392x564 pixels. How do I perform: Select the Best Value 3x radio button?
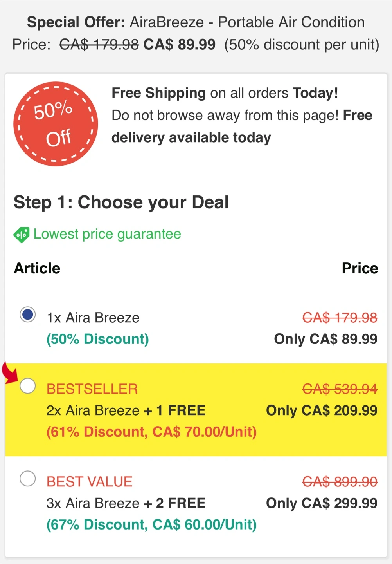pos(28,479)
